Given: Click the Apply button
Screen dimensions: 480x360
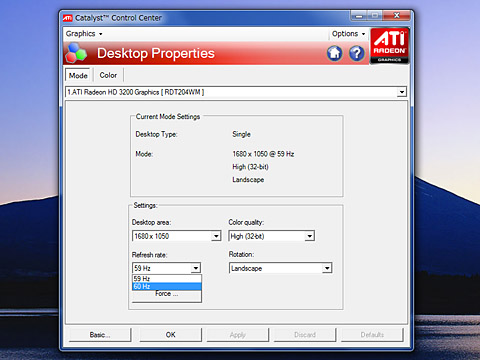Looking at the screenshot, I should [238, 335].
